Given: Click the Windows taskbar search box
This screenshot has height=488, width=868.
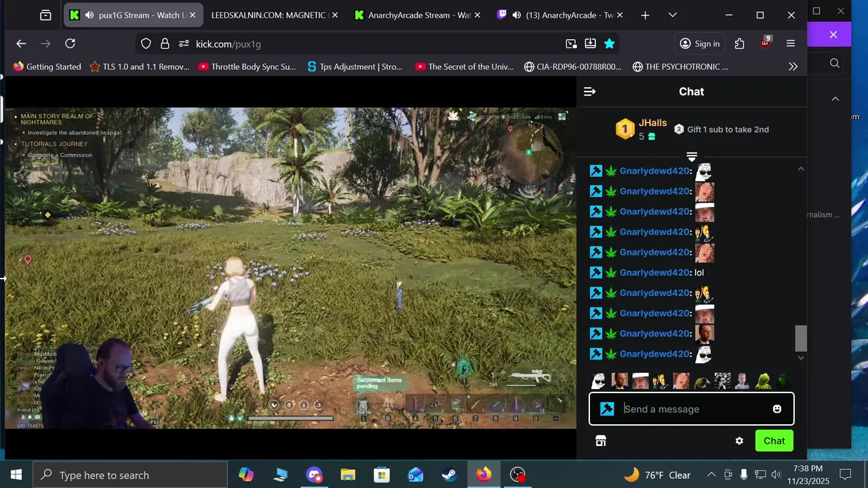Looking at the screenshot, I should click(x=130, y=475).
